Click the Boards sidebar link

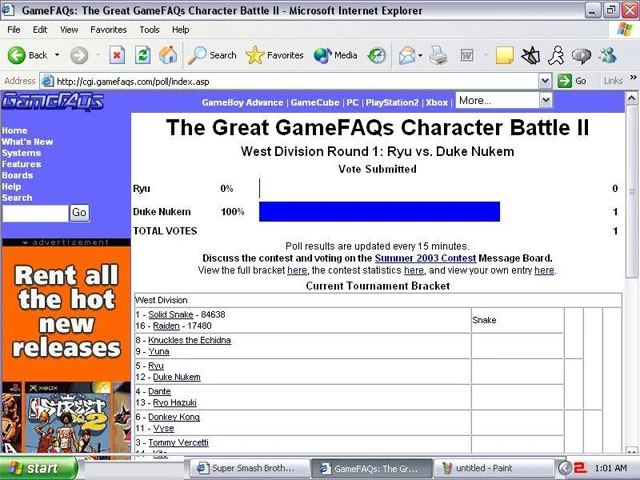[17, 175]
